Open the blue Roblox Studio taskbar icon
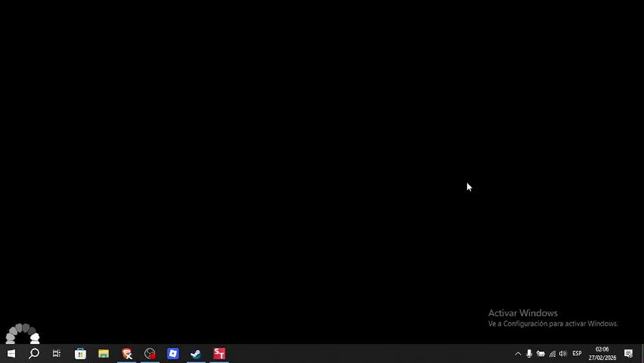The width and height of the screenshot is (644, 363). click(x=173, y=354)
